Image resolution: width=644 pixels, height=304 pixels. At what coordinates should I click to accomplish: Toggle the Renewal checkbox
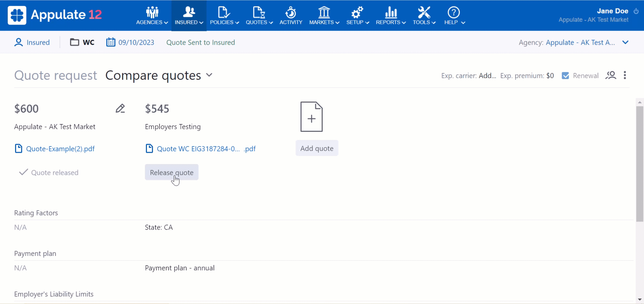[x=565, y=76]
